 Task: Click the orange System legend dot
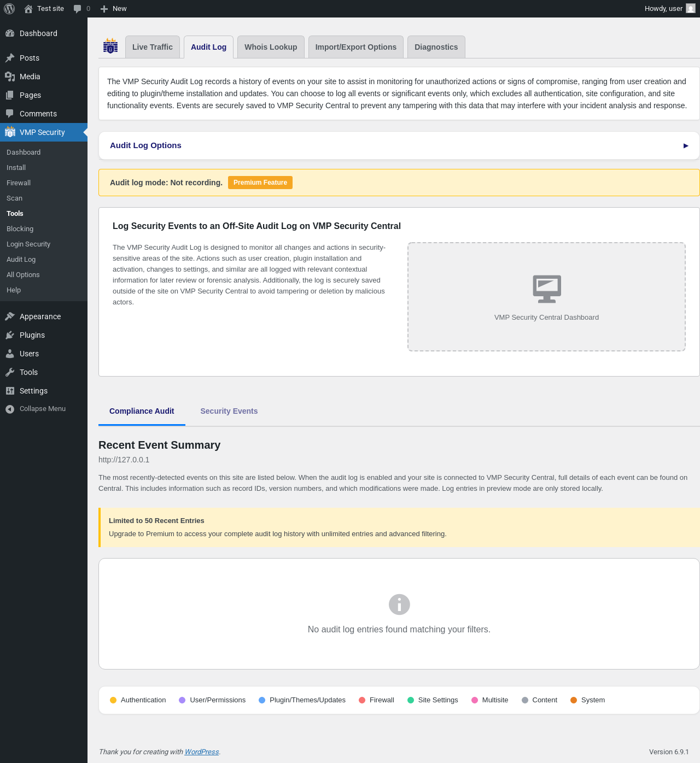pos(574,700)
